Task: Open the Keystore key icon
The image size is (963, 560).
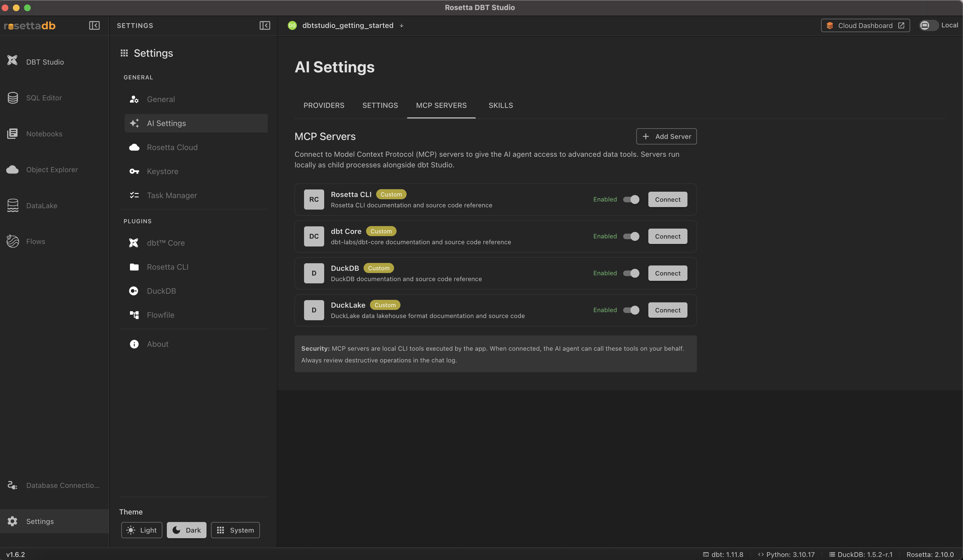Action: [x=134, y=172]
